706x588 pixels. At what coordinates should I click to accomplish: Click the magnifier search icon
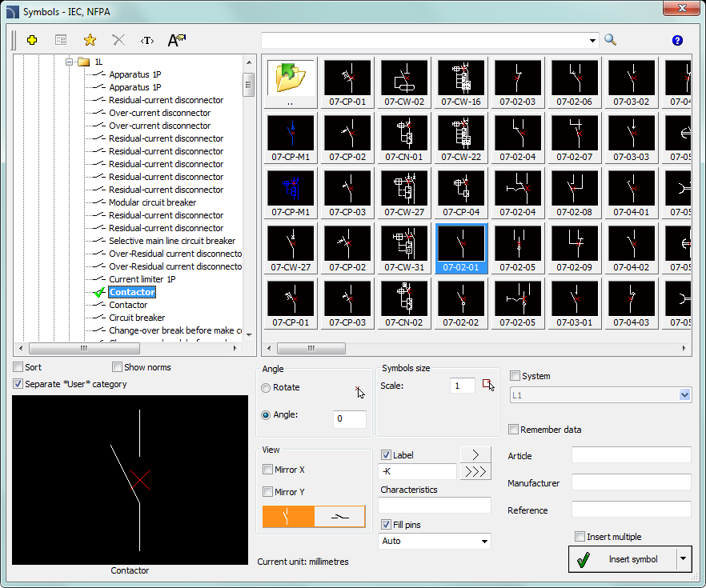610,40
